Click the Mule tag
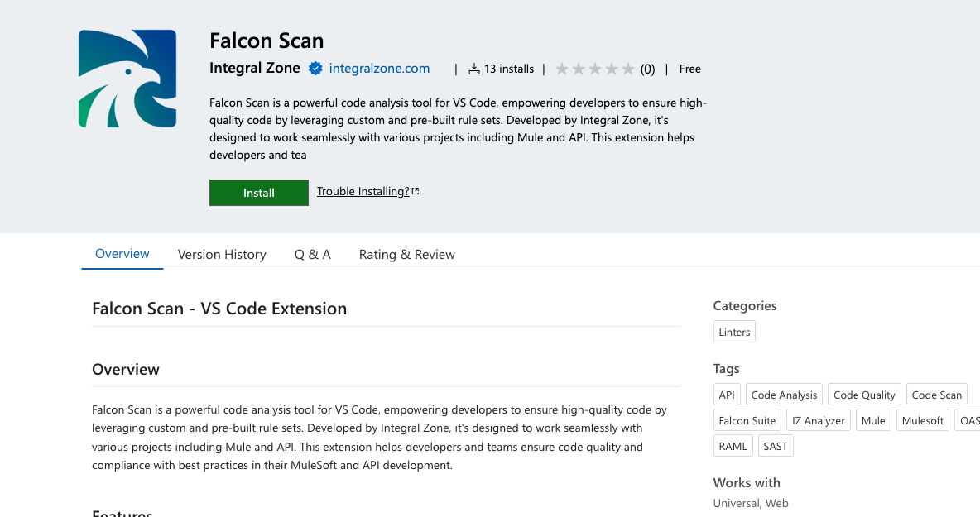This screenshot has height=517, width=980. pos(873,421)
